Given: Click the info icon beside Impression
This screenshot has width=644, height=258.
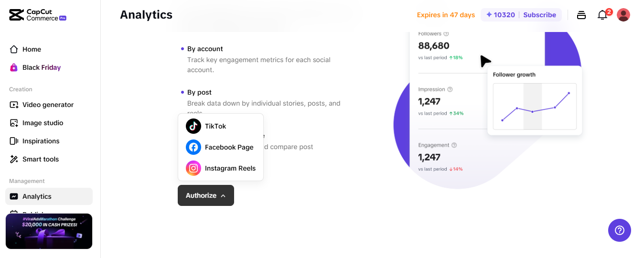Looking at the screenshot, I should pyautogui.click(x=450, y=89).
